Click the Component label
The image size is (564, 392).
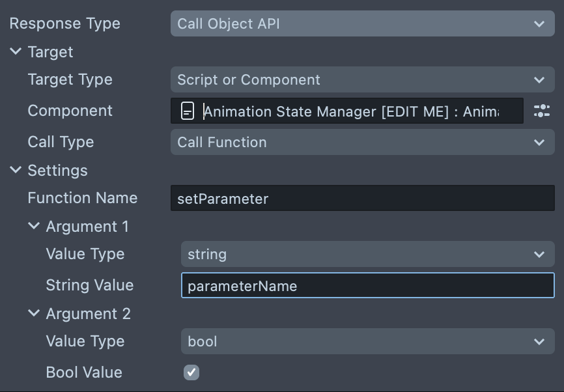pyautogui.click(x=70, y=111)
